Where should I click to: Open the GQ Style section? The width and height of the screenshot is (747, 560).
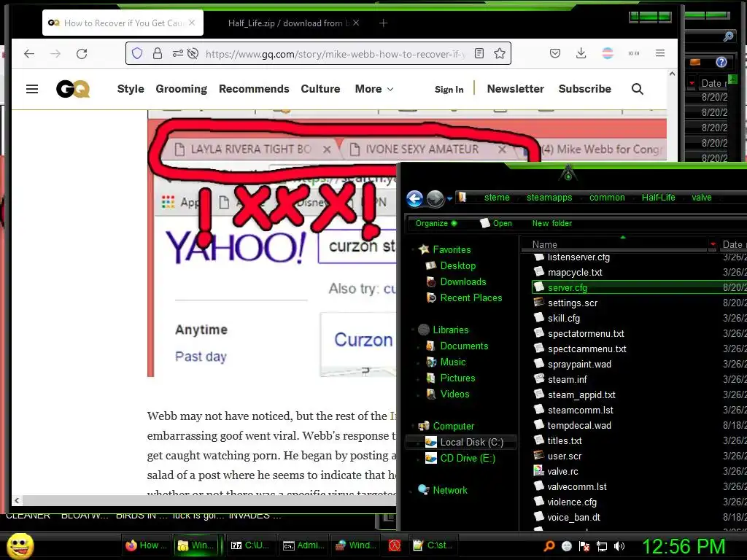click(x=131, y=89)
